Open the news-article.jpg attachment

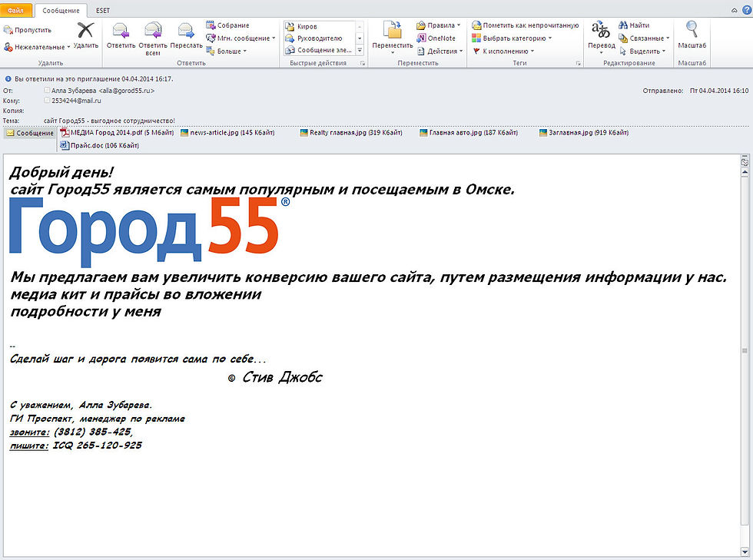coord(227,133)
